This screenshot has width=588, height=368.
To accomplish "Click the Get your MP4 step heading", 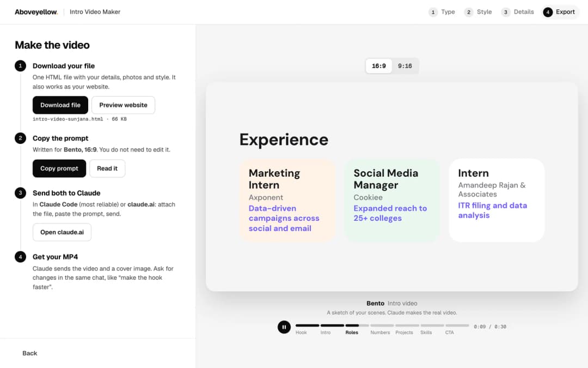I will click(x=55, y=257).
